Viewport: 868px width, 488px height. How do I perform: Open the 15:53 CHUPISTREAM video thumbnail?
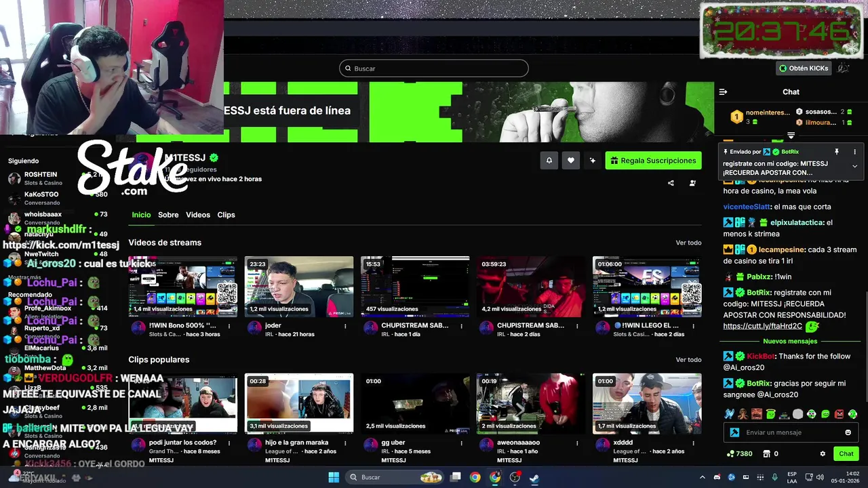click(x=415, y=287)
